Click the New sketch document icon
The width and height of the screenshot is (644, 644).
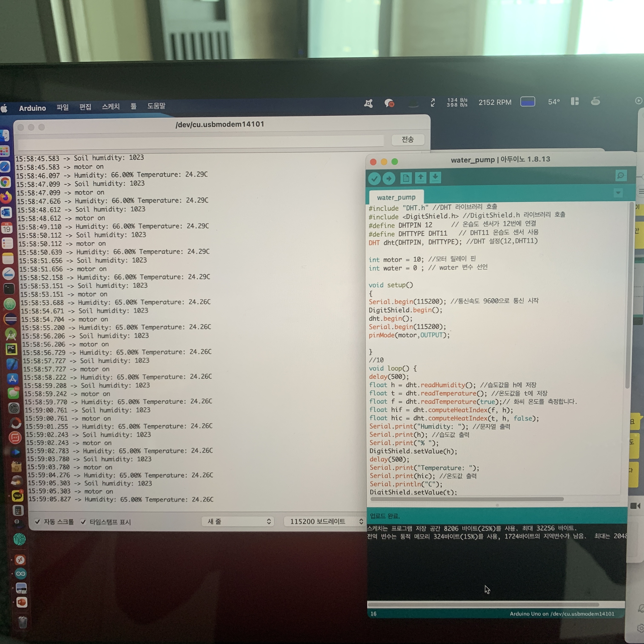point(406,178)
